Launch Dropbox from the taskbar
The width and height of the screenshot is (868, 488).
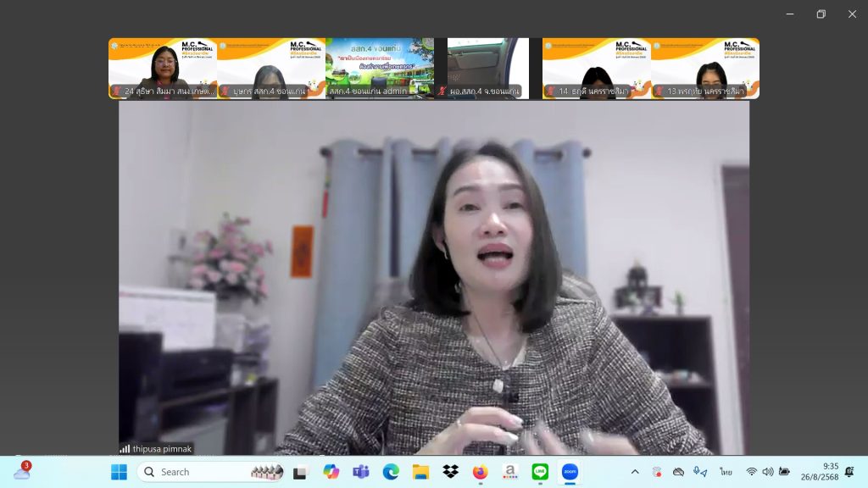click(x=450, y=472)
